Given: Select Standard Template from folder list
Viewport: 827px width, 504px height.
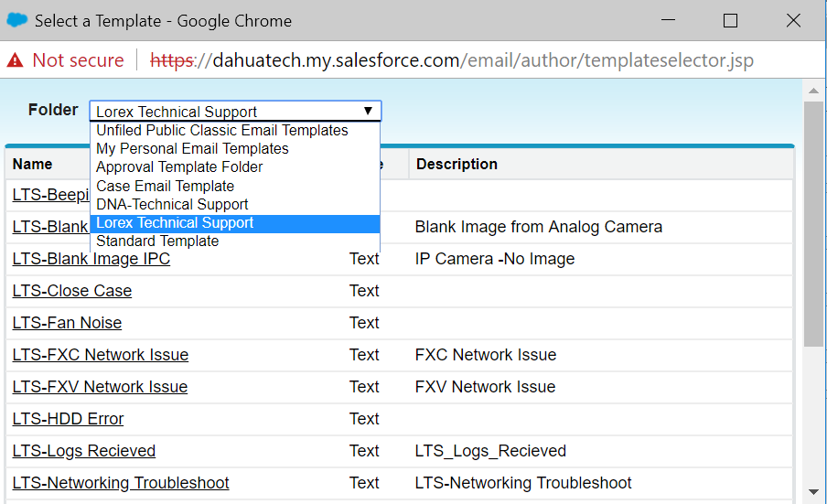Looking at the screenshot, I should click(x=157, y=241).
